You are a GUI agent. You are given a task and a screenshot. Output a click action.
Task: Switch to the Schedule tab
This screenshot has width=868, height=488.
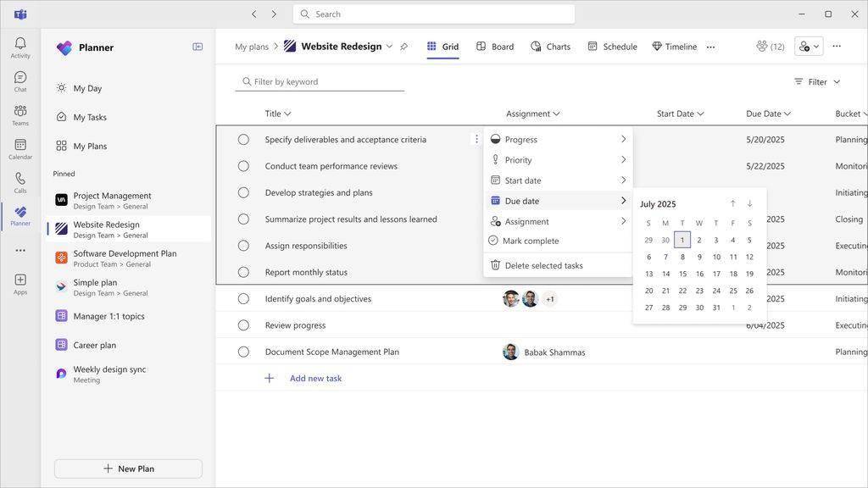point(612,47)
